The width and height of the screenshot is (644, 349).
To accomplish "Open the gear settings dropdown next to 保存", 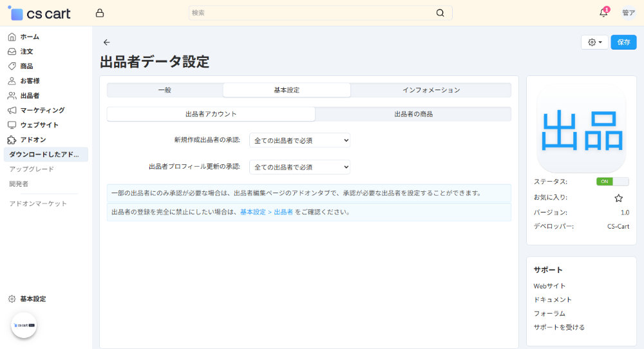I will [x=594, y=42].
